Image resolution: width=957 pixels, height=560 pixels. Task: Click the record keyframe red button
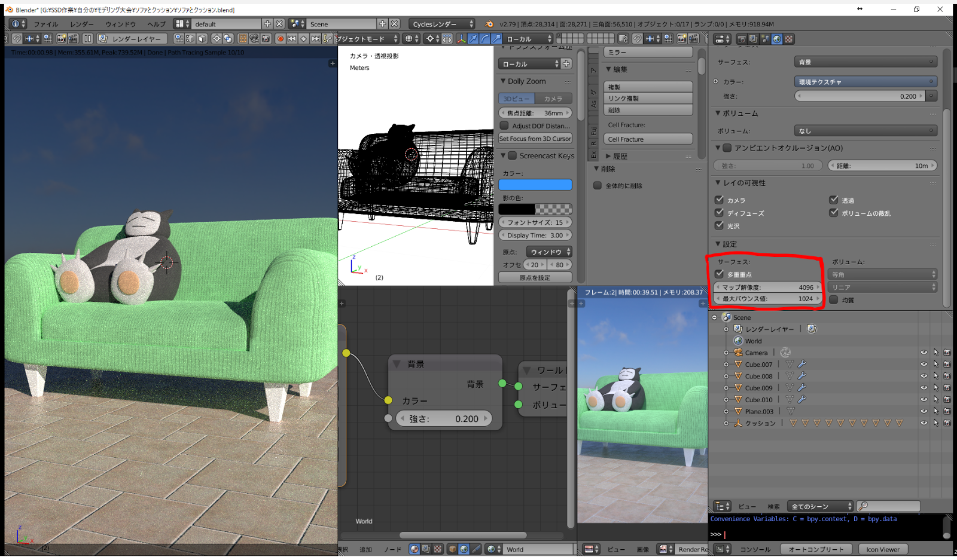tap(280, 39)
